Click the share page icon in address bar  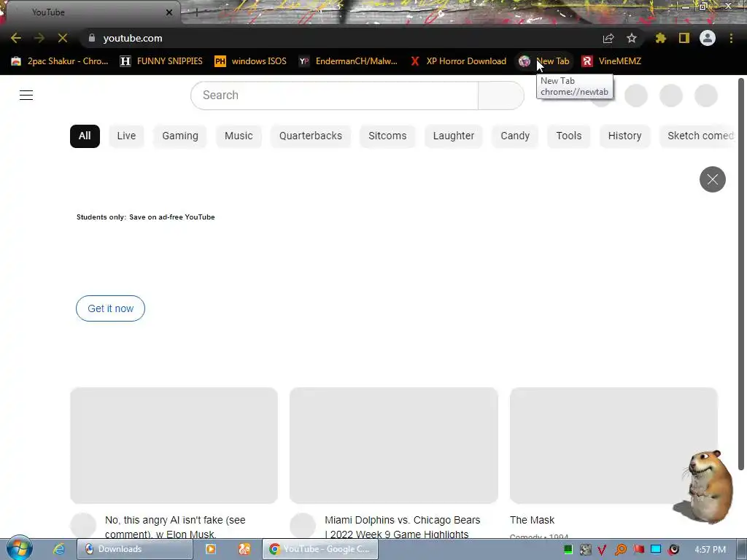pos(608,38)
